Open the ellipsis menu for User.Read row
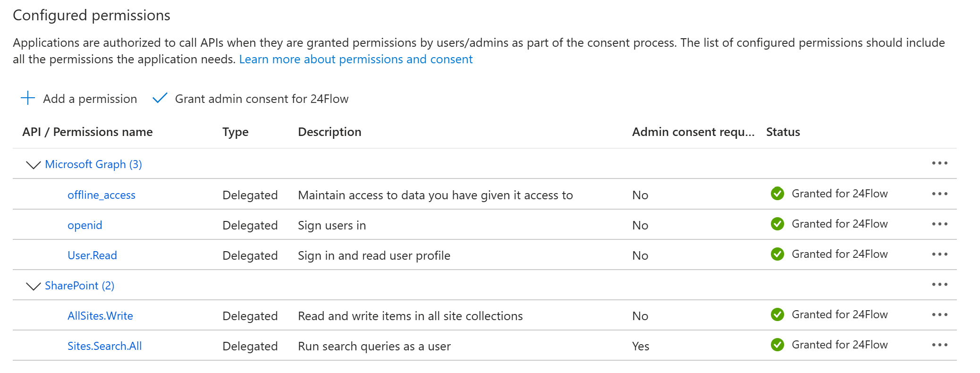The image size is (980, 373). tap(939, 254)
